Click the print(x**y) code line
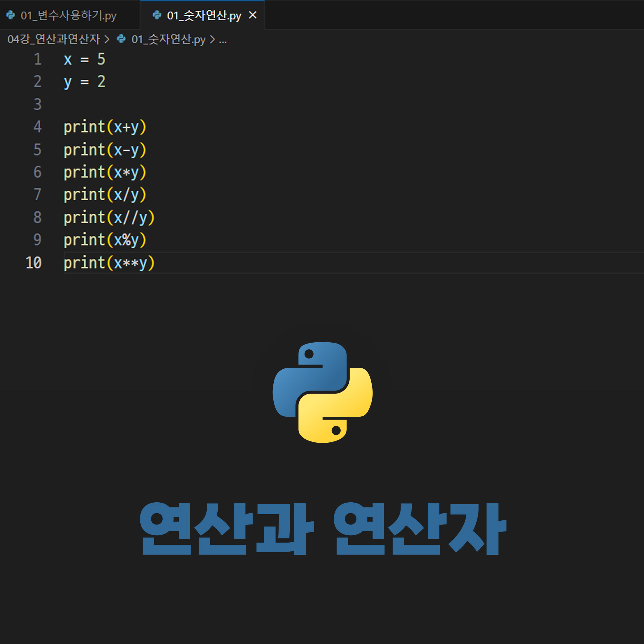Viewport: 644px width, 644px height. 109,263
